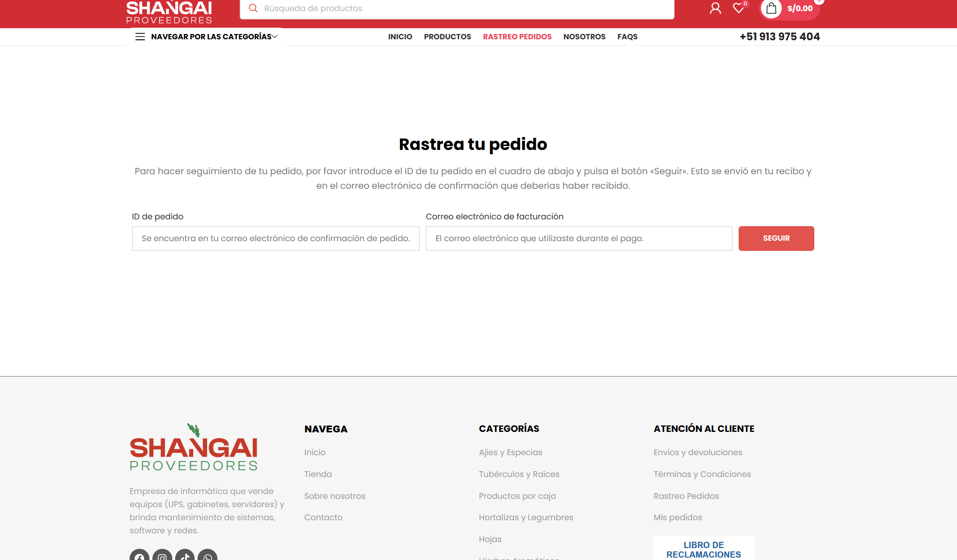Screen dimensions: 957x560
Task: Click the hamburger categories menu icon
Action: pyautogui.click(x=140, y=37)
